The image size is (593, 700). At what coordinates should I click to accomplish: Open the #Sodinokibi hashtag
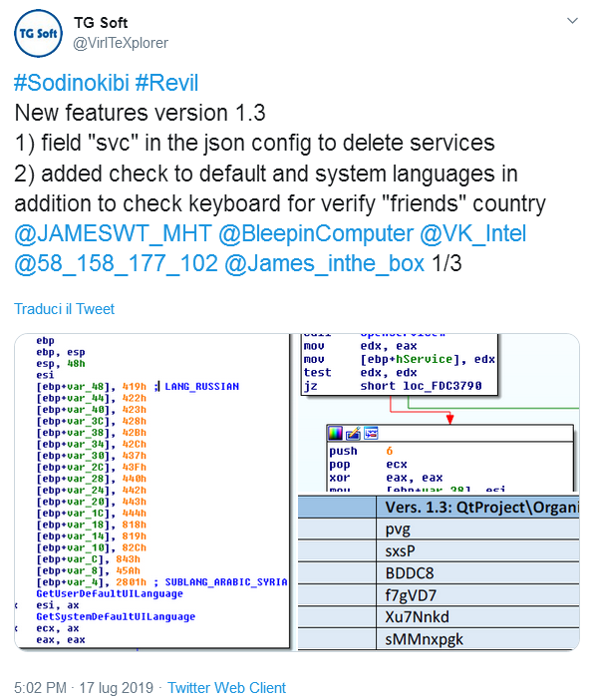(x=72, y=83)
